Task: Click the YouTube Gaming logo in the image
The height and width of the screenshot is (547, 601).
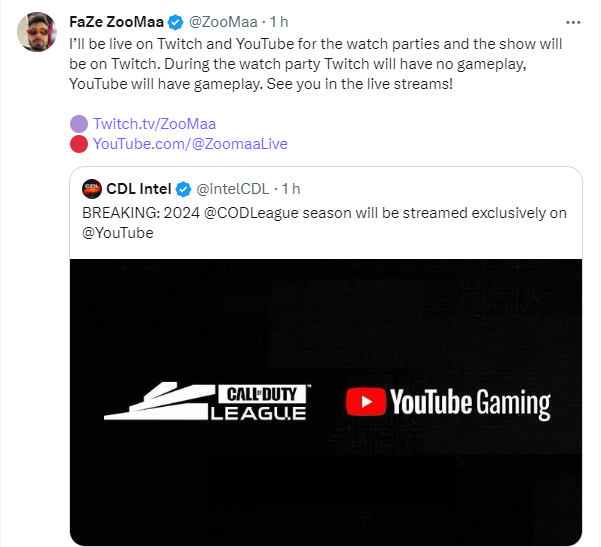Action: (447, 403)
